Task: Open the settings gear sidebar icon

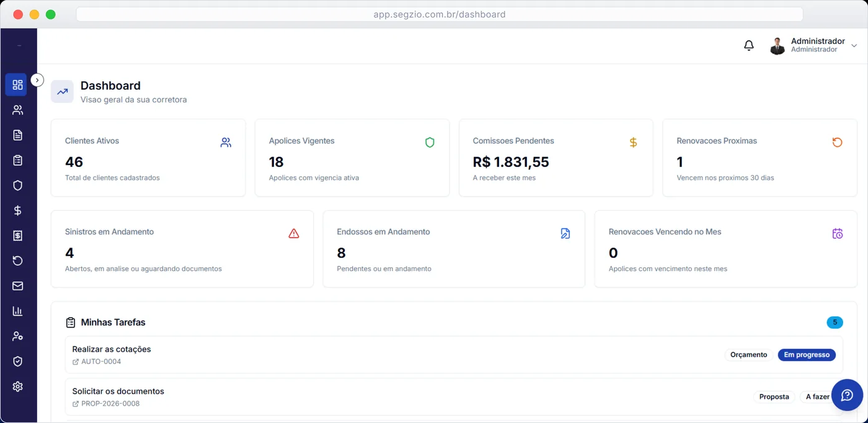Action: click(17, 386)
